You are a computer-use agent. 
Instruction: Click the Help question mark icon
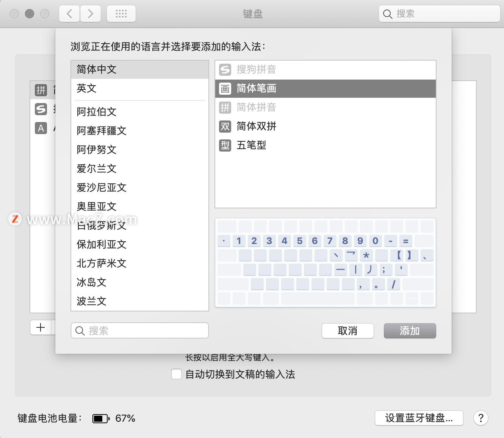tap(481, 418)
